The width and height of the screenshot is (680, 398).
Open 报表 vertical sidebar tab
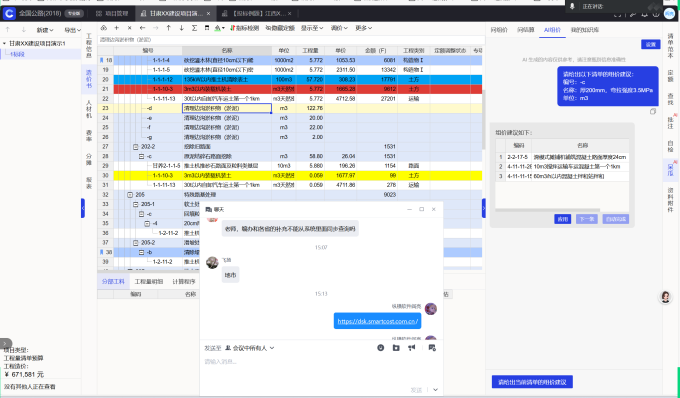click(x=88, y=183)
